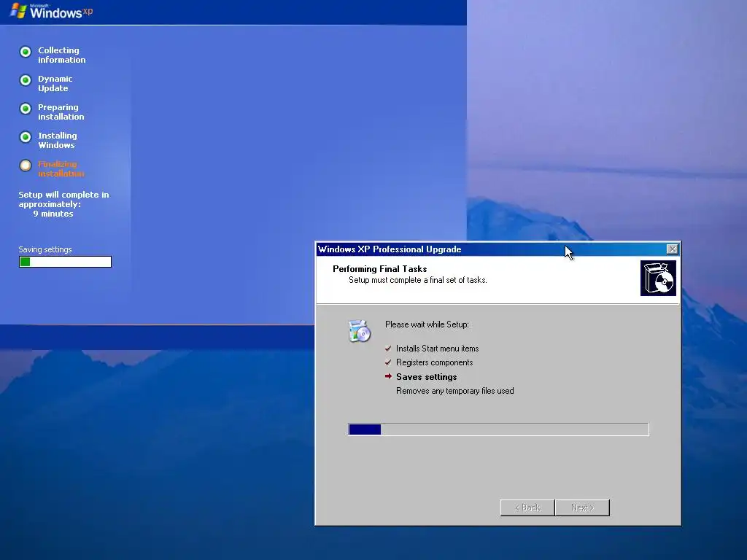Click the 'Installing Windows' step text

(x=57, y=141)
